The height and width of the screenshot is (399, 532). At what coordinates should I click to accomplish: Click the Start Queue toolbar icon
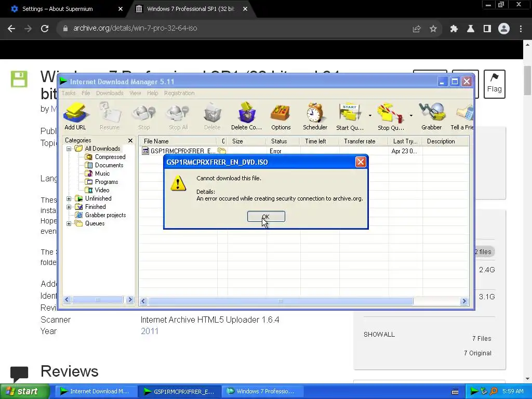[x=350, y=116]
